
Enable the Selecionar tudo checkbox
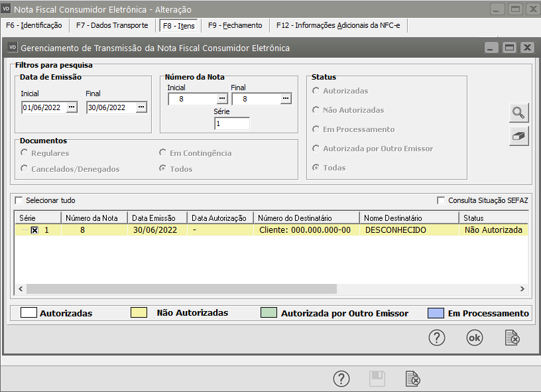(x=19, y=200)
